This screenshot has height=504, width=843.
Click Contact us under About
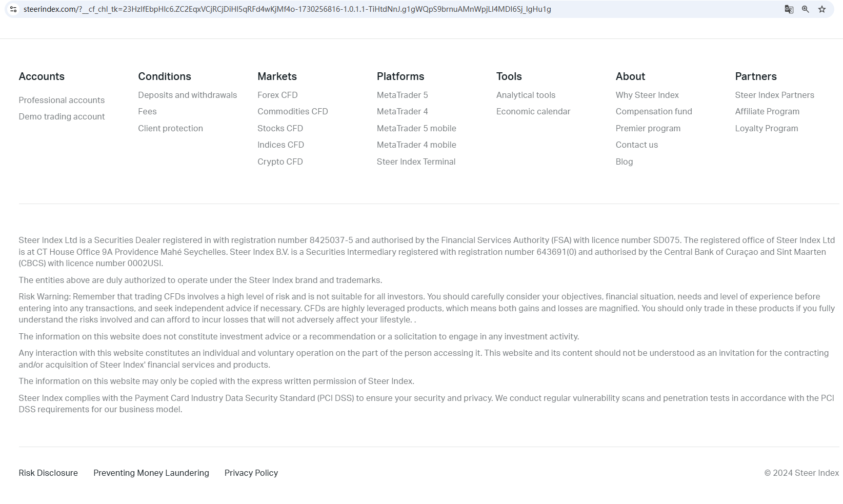636,145
